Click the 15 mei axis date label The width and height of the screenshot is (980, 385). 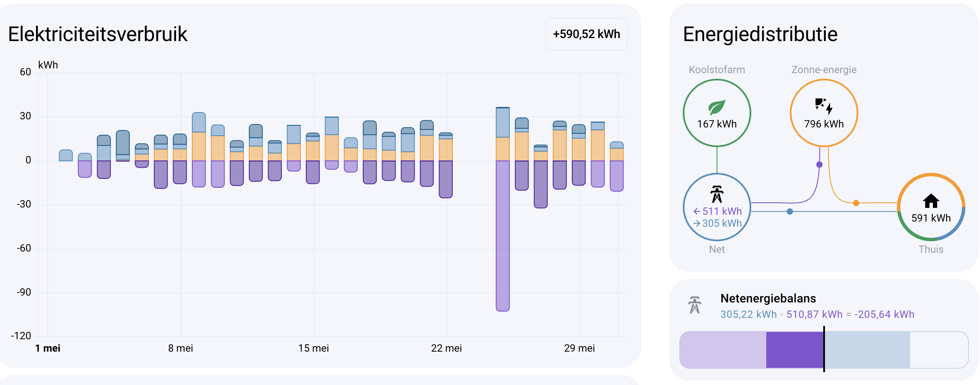click(x=314, y=348)
